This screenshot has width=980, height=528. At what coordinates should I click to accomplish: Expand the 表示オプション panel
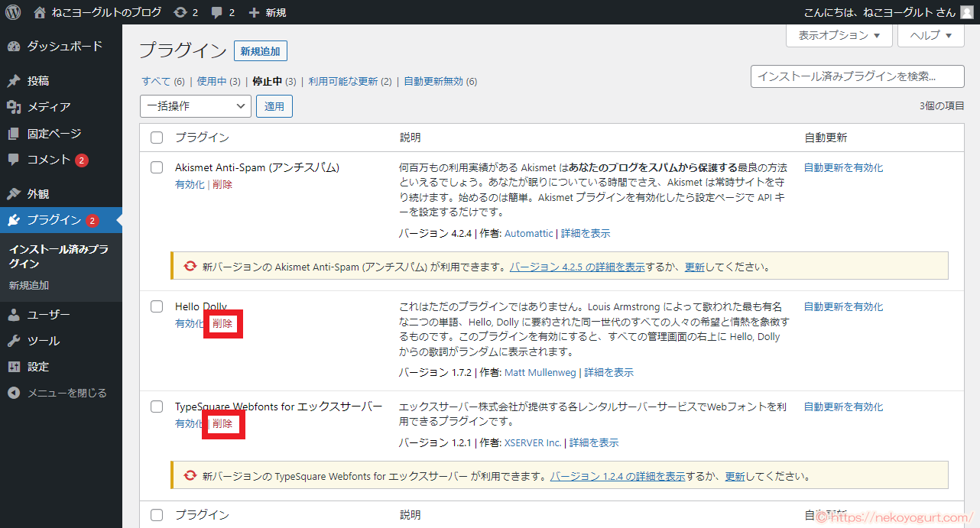[x=839, y=34]
